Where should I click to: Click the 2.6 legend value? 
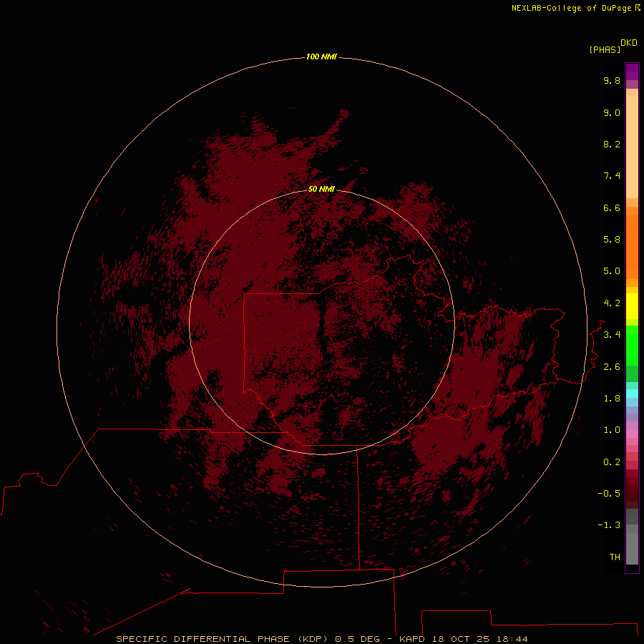(x=612, y=367)
